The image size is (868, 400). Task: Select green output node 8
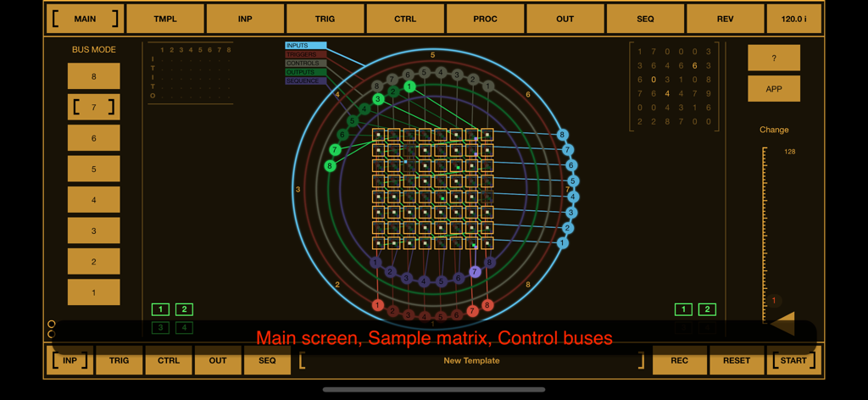click(330, 165)
